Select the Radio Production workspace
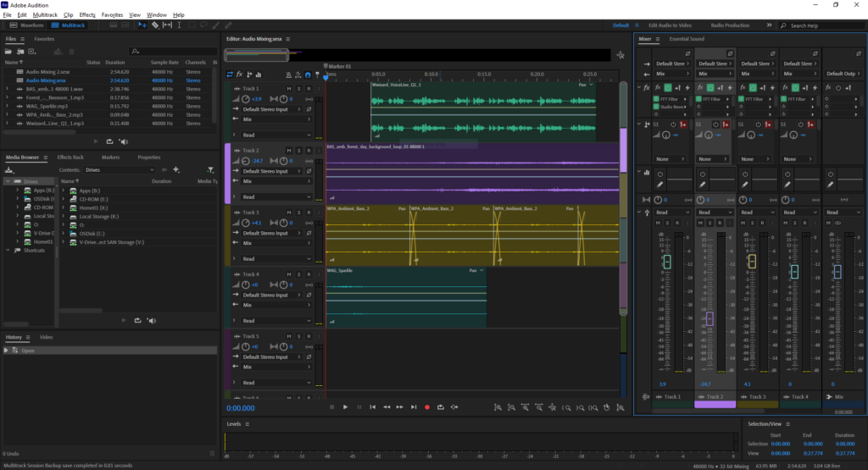 pos(730,25)
